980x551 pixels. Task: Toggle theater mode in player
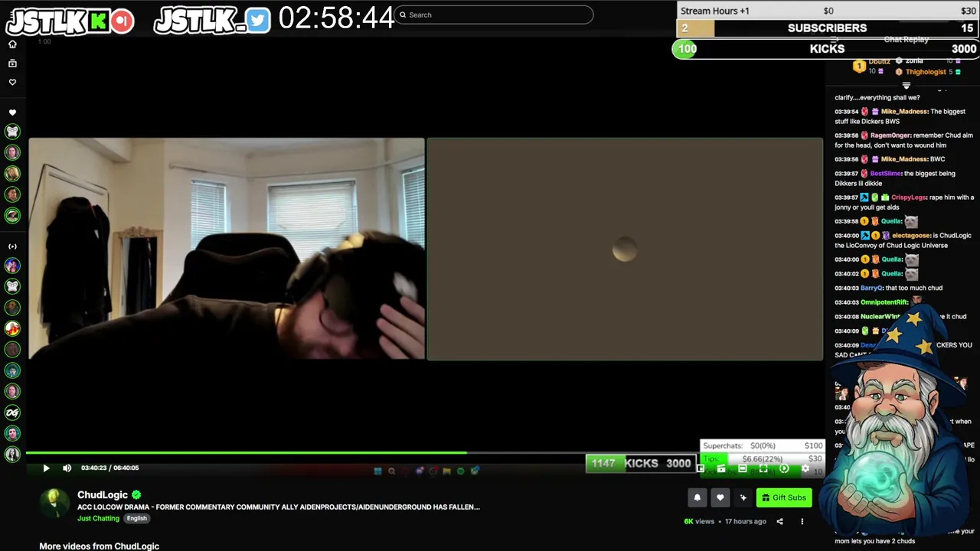pyautogui.click(x=742, y=468)
